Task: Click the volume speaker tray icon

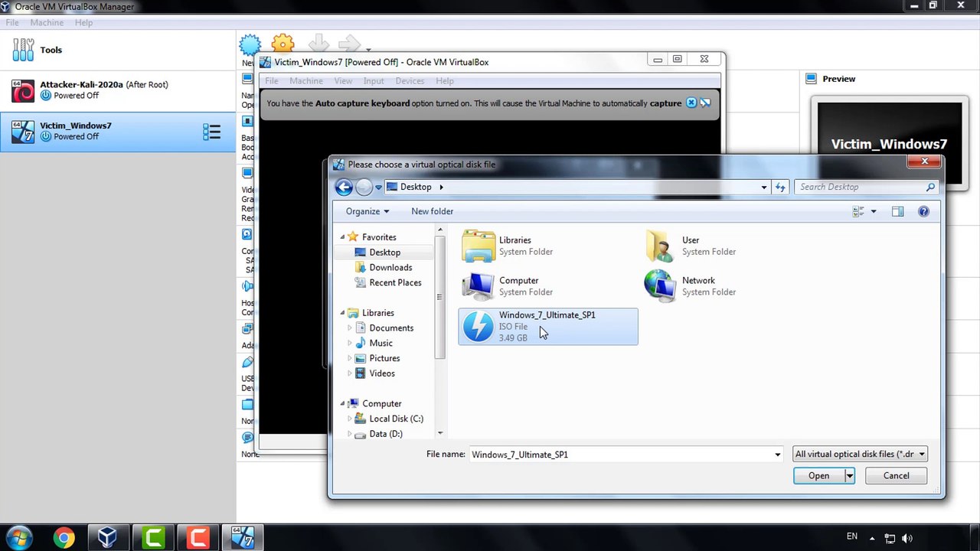Action: [907, 538]
